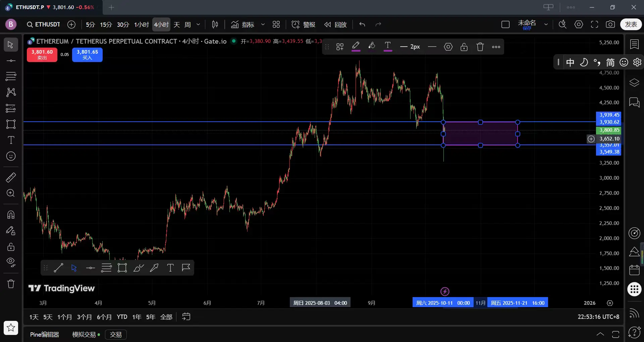Select the zoom in tool
Screen dimensions: 644x342
pyautogui.click(x=11, y=193)
